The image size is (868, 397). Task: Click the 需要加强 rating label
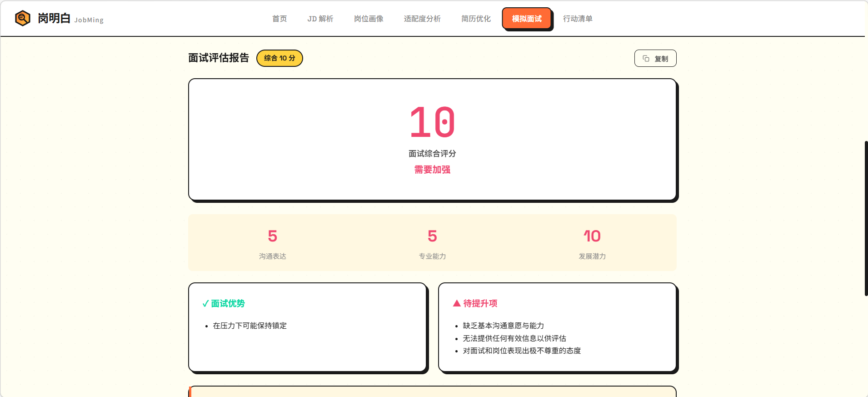432,170
